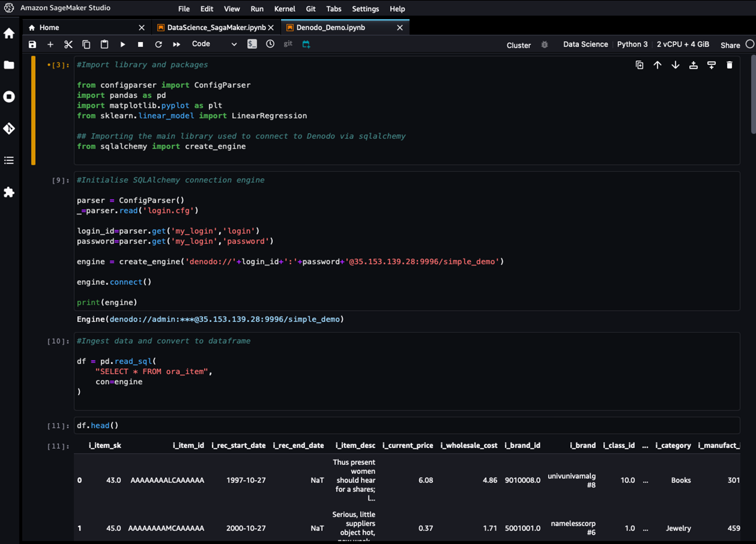This screenshot has height=544, width=756.
Task: Delete the active cell with trash icon
Action: pyautogui.click(x=729, y=65)
